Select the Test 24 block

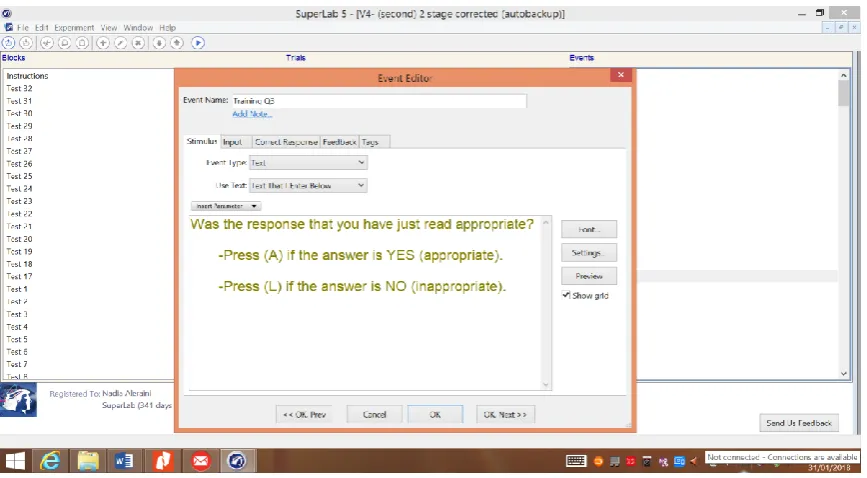pos(19,189)
